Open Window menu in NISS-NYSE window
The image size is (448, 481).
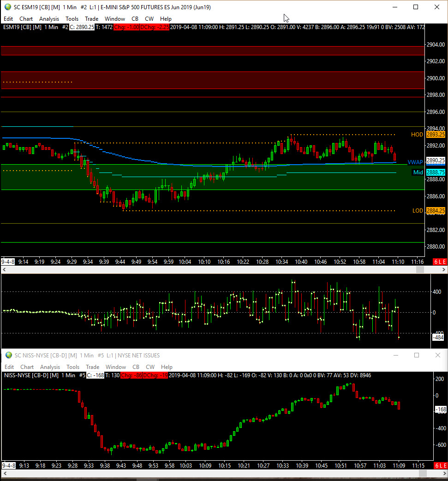pyautogui.click(x=116, y=367)
